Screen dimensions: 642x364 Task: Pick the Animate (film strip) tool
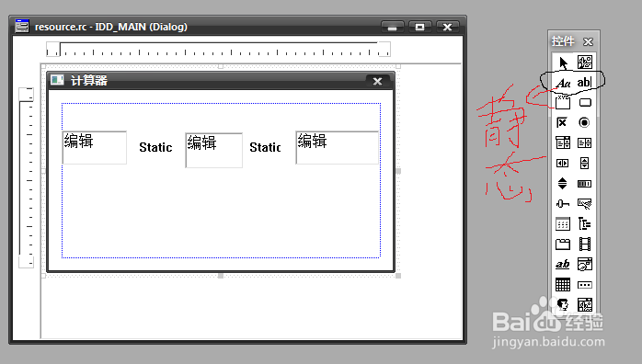pos(585,245)
